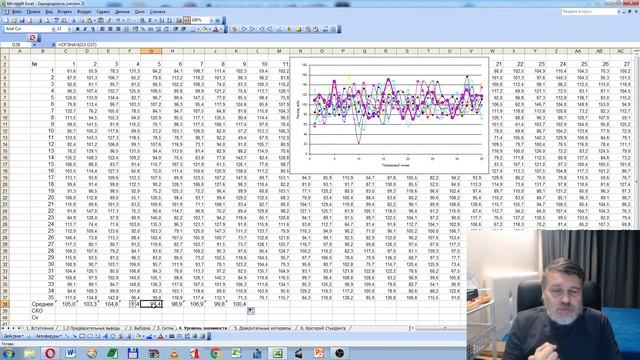
Task: Open the Сервис menu
Action: tap(103, 12)
